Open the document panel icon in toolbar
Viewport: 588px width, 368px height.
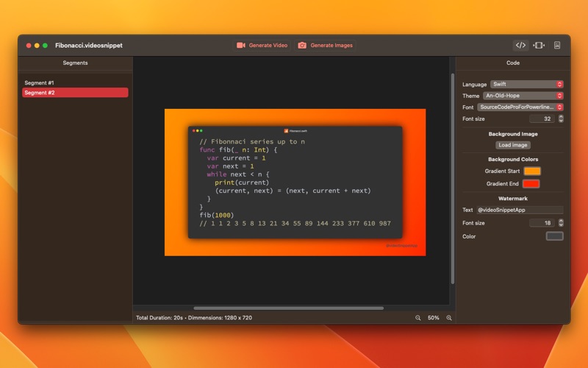click(557, 46)
